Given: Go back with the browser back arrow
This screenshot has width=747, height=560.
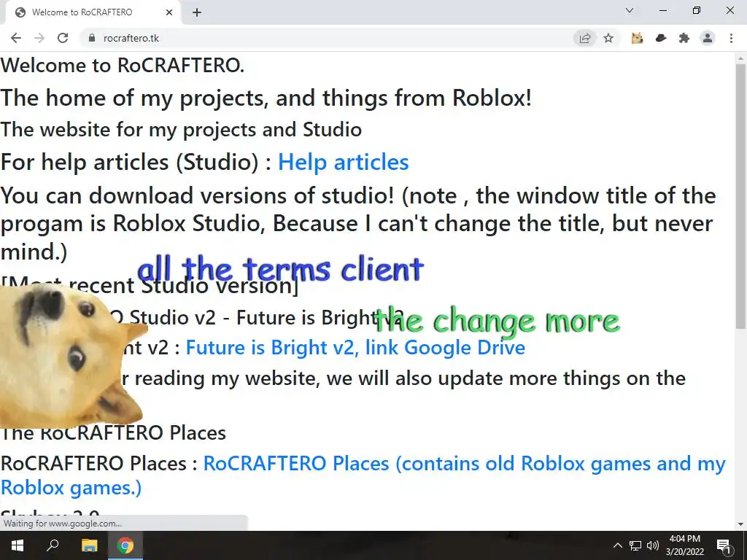Looking at the screenshot, I should point(16,38).
